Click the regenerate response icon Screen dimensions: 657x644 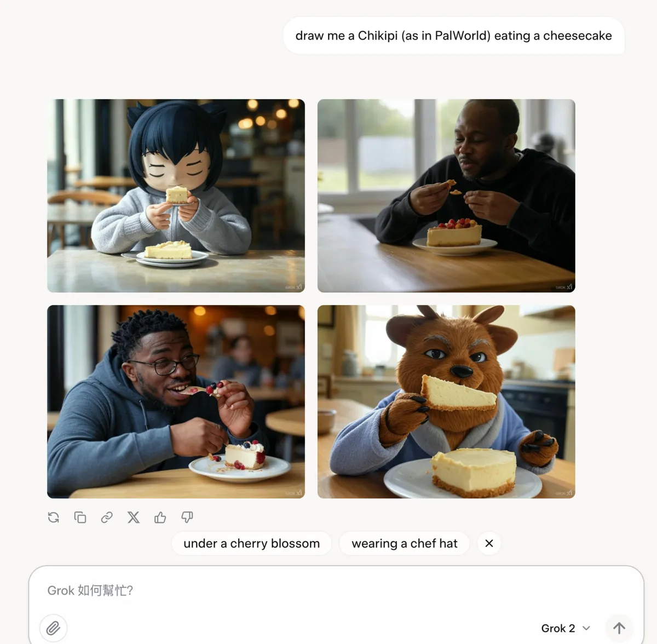click(53, 517)
